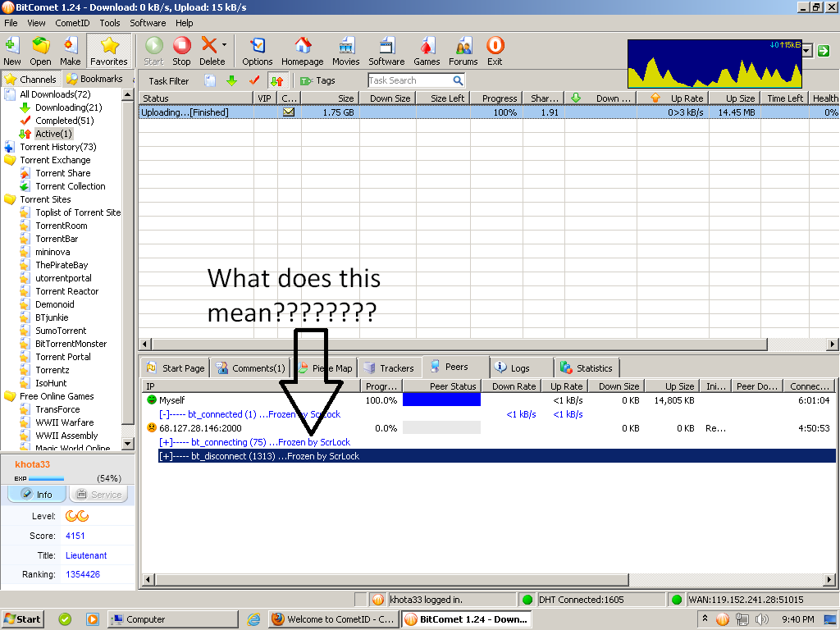
Task: Open the Comments(1) tab
Action: [x=250, y=368]
